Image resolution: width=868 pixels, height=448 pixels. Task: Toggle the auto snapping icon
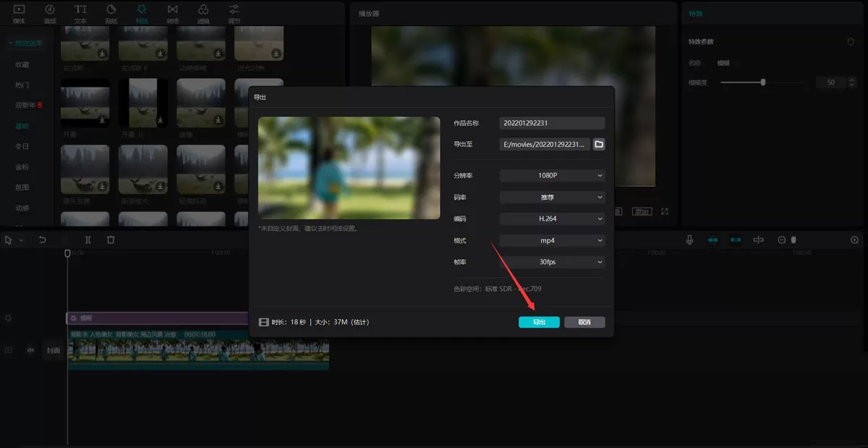(x=736, y=240)
